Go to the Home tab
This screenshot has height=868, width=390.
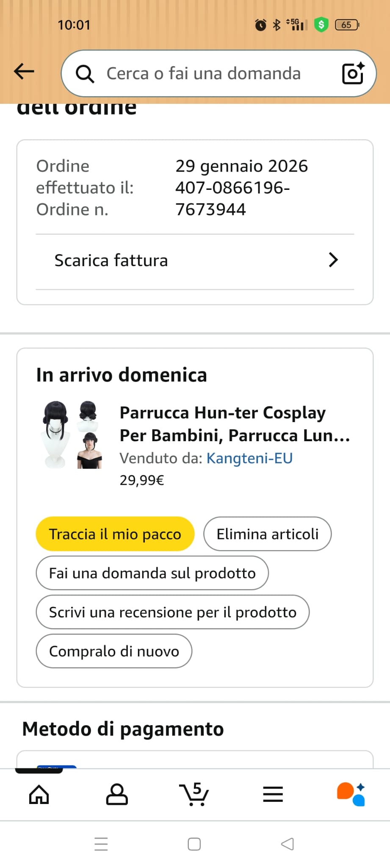(x=39, y=794)
